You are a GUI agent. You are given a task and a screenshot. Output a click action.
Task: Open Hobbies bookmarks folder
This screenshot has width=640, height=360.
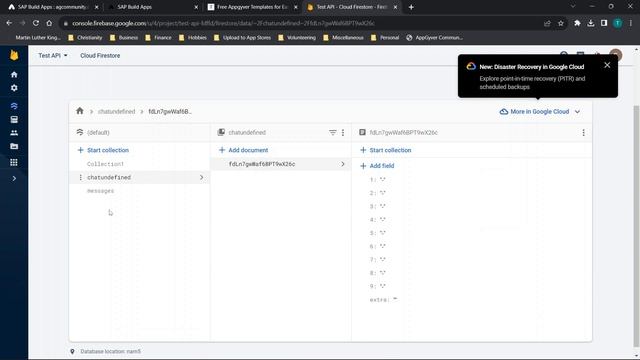(x=193, y=38)
